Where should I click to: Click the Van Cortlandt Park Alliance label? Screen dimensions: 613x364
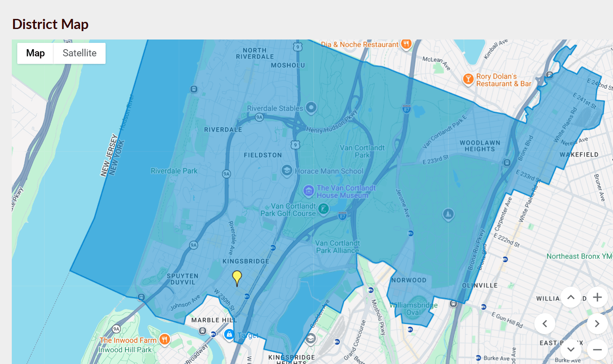(x=337, y=247)
